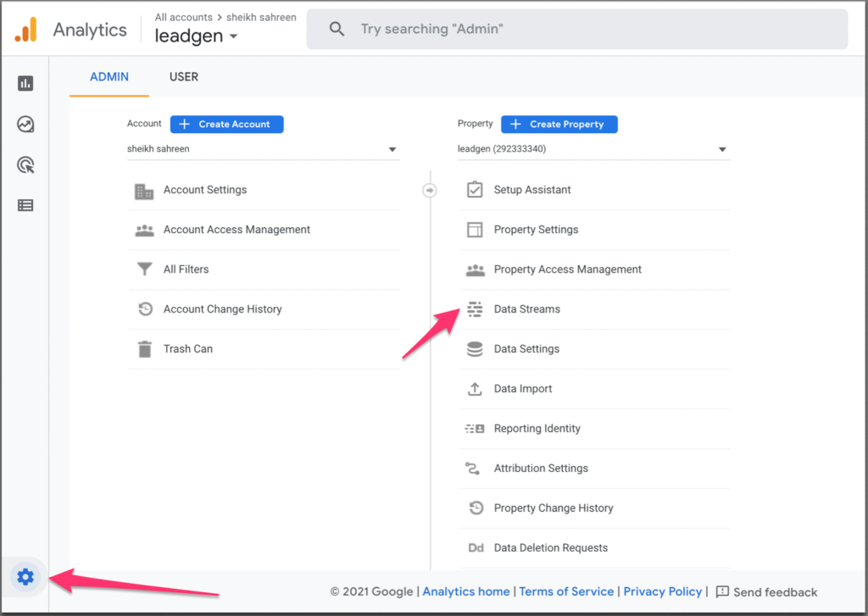The width and height of the screenshot is (868, 616).
Task: Click the Account Access Management people icon
Action: click(144, 230)
